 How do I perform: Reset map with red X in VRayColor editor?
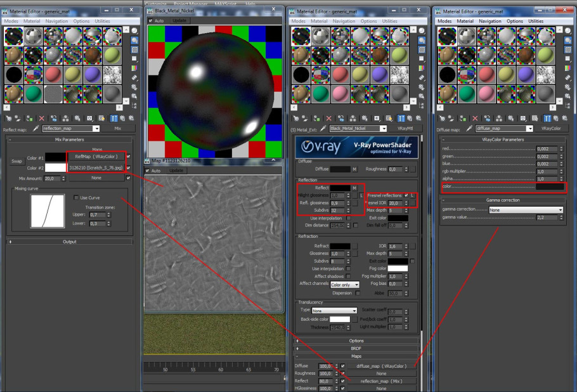(475, 119)
